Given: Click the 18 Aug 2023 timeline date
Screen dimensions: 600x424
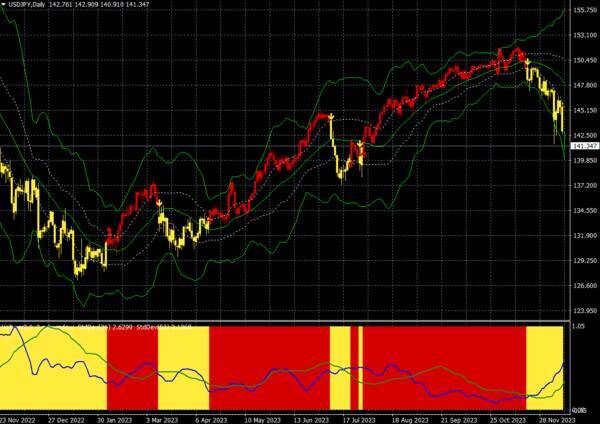Looking at the screenshot, I should click(409, 419).
